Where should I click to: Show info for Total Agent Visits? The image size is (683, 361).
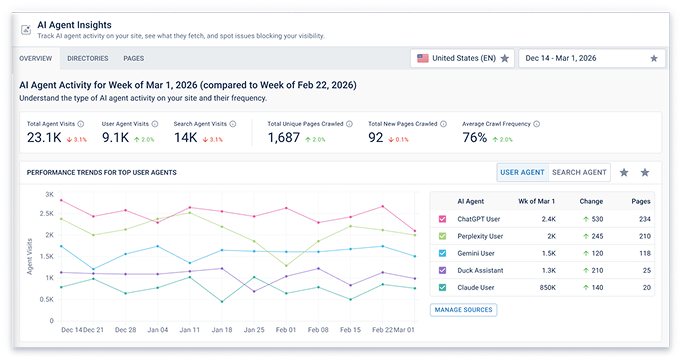pos(81,124)
